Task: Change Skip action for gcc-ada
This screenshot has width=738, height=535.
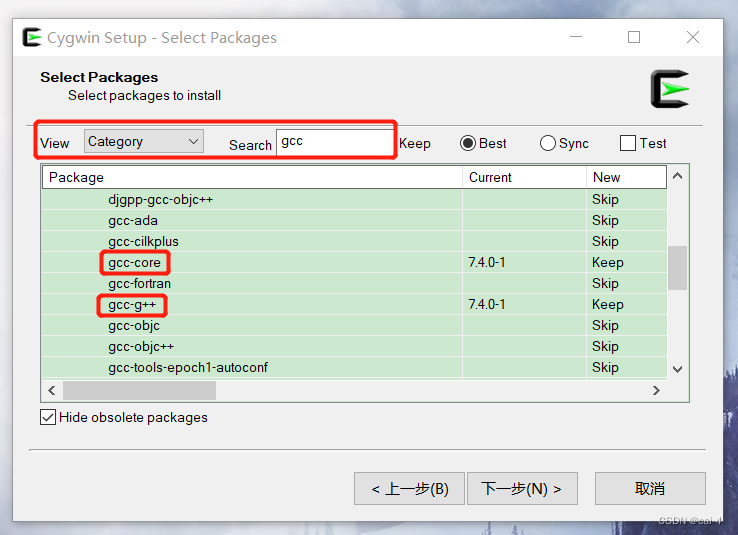Action: (605, 221)
